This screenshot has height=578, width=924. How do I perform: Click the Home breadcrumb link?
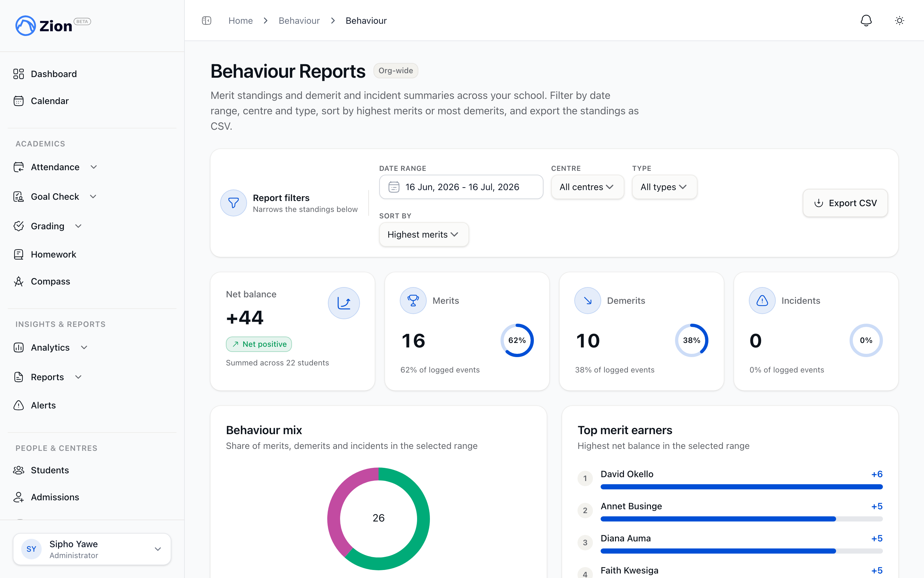click(241, 21)
